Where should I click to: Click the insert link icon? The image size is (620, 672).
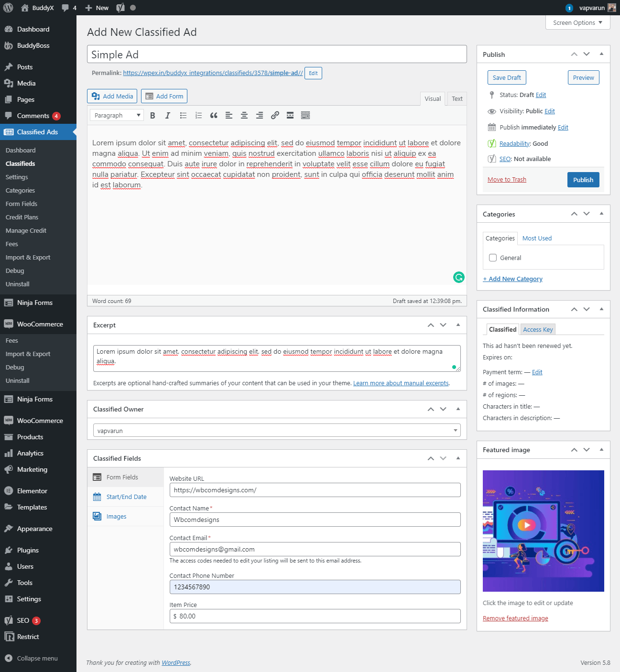pyautogui.click(x=275, y=115)
